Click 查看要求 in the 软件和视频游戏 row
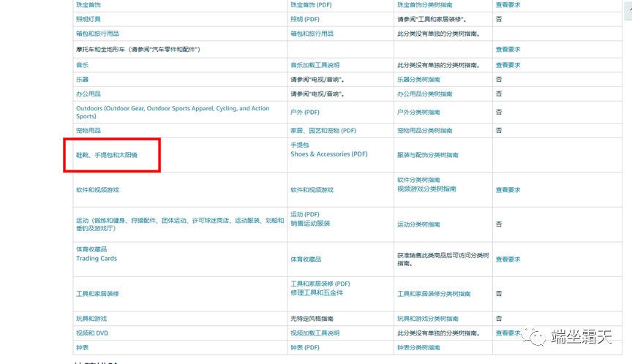 (508, 189)
